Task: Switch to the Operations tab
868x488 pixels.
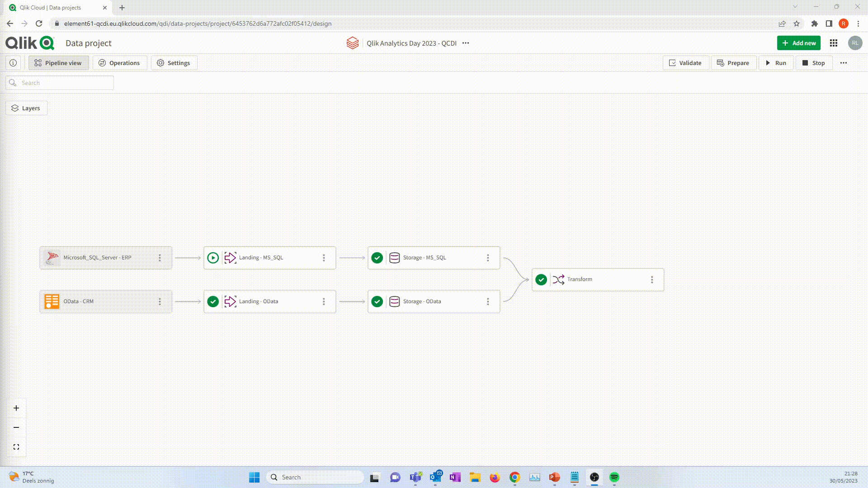Action: (x=119, y=63)
